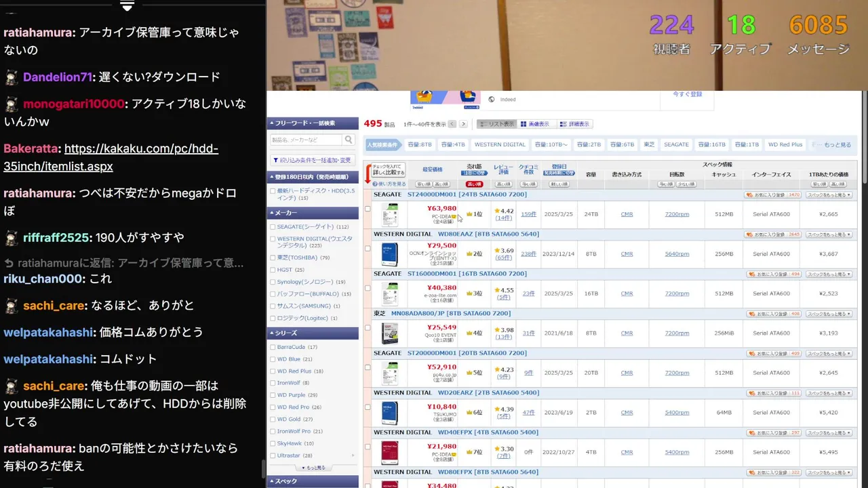Click riffraff2525's avatar icon in chat
The image size is (868, 488).
12,238
